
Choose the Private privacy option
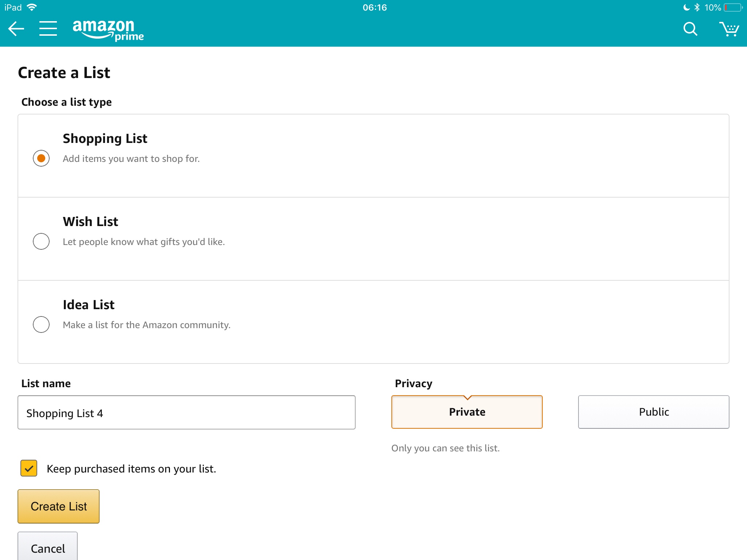[467, 412]
